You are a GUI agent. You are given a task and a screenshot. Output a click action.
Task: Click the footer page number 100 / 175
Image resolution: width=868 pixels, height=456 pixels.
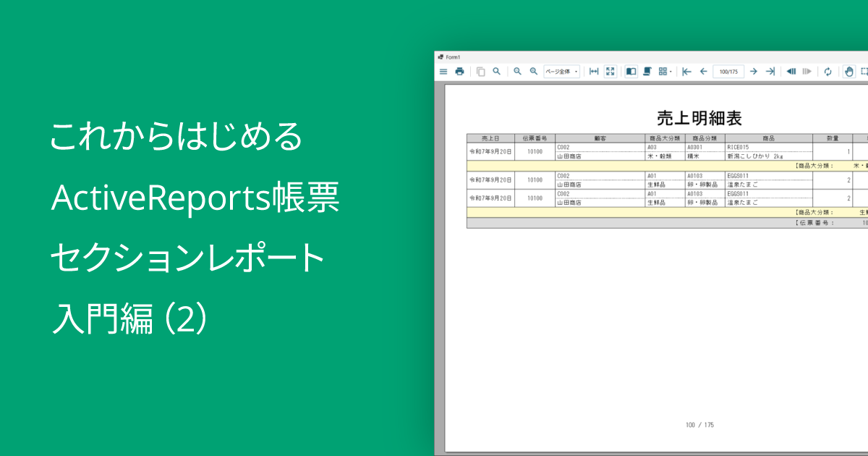click(699, 425)
